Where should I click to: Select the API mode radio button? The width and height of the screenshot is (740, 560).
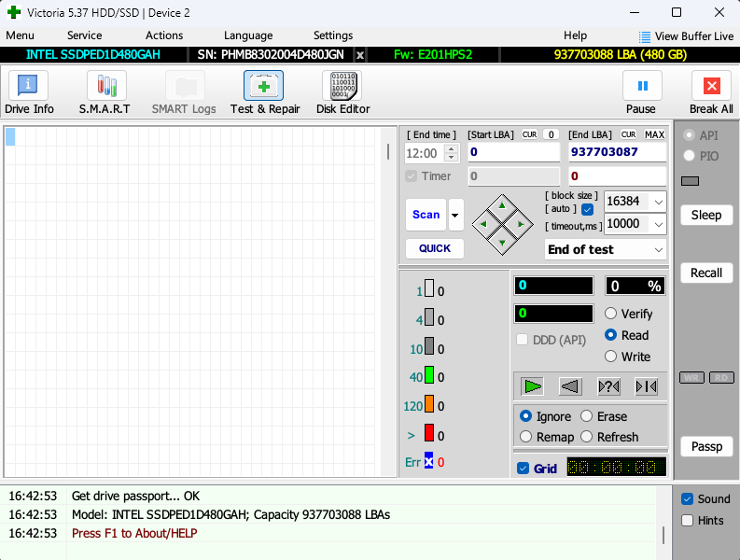coord(689,135)
